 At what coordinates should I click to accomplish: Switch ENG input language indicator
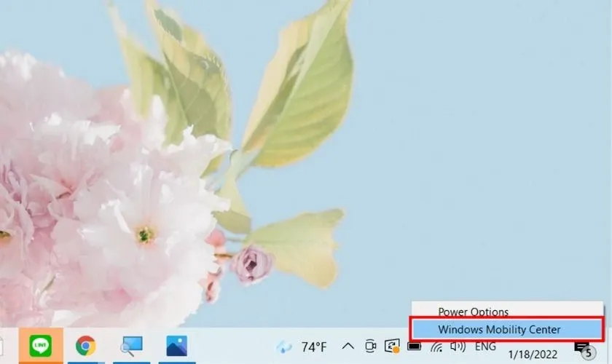[x=485, y=346]
